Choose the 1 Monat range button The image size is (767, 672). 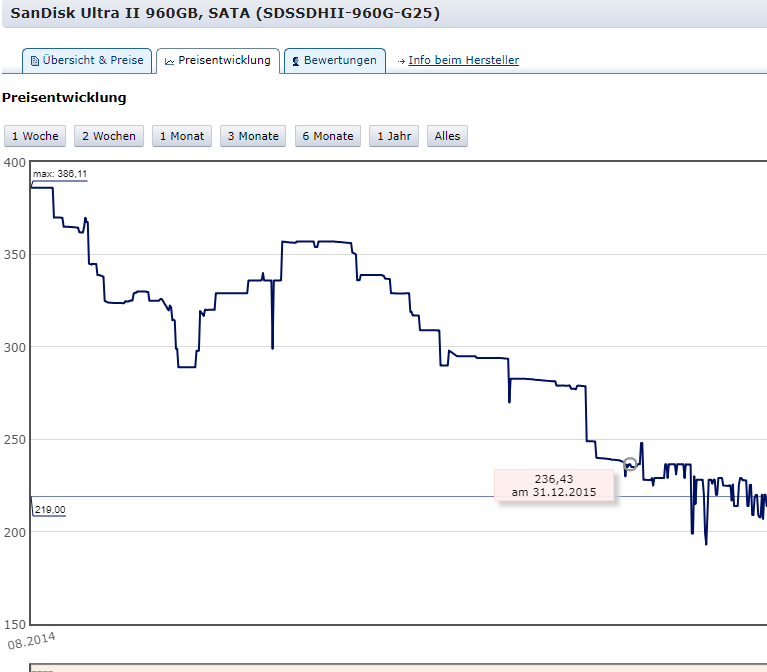point(181,136)
